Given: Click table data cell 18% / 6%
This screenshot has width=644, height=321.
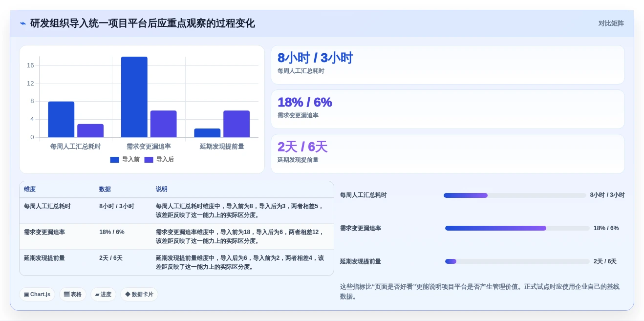Looking at the screenshot, I should 112,232.
